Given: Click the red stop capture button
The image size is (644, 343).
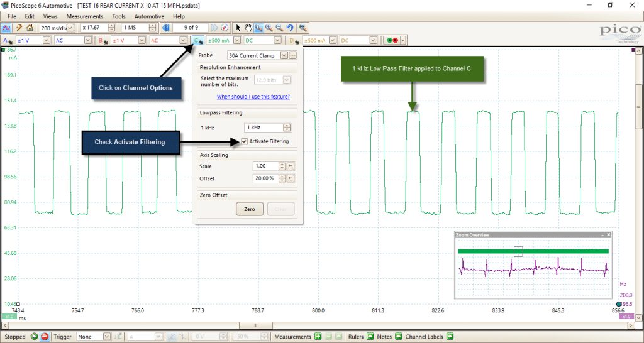Looking at the screenshot, I should [x=45, y=337].
